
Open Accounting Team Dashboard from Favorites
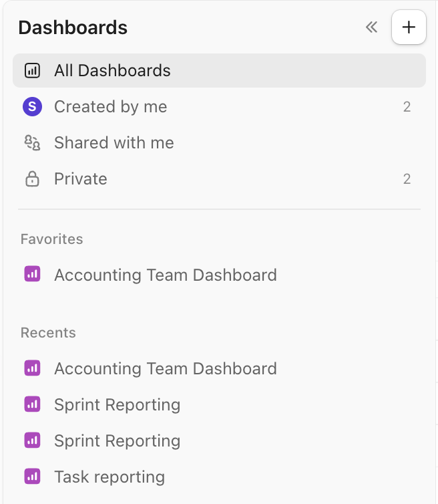tap(166, 275)
